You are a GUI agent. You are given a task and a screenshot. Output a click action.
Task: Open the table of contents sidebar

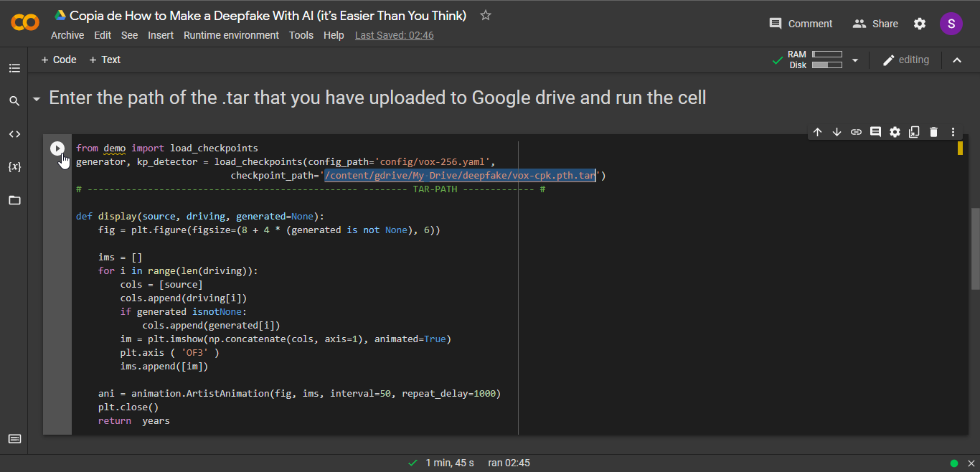pos(14,67)
